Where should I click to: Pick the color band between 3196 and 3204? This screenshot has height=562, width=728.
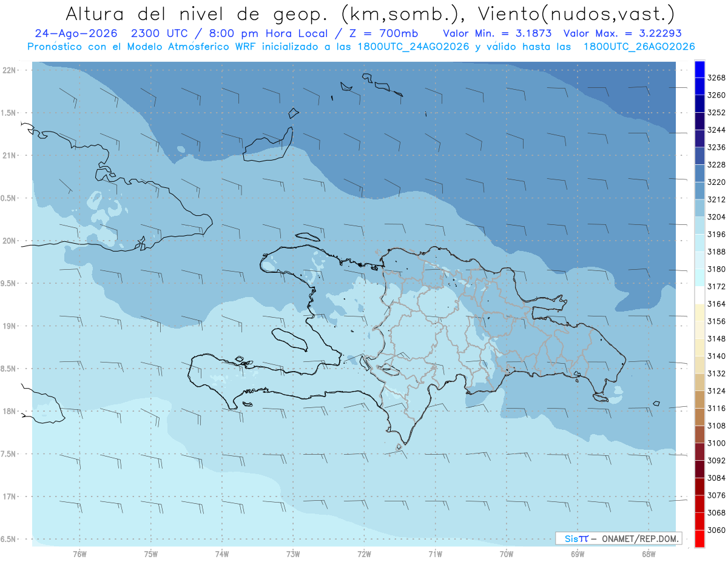click(x=699, y=226)
